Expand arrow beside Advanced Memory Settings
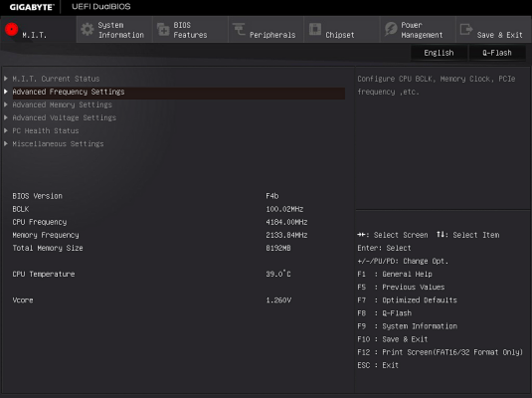The image size is (532, 398). [x=6, y=104]
